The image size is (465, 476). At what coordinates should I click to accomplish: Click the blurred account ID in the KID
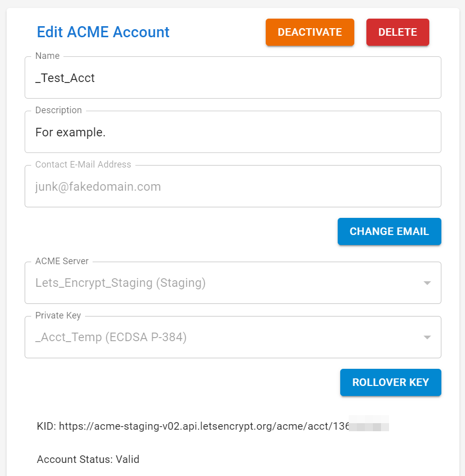coord(370,424)
